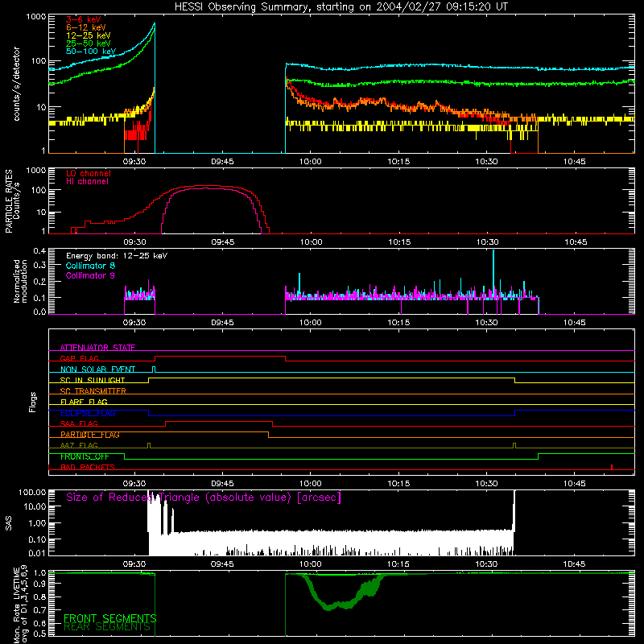
Task: Click the 09:30 tick under the counts panel
Action: tap(134, 162)
